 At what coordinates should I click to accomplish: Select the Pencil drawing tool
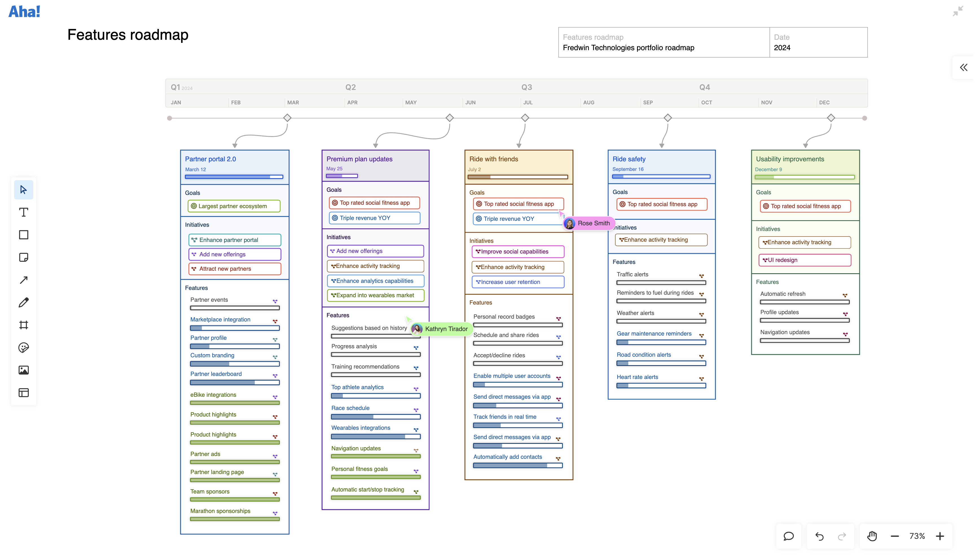point(23,303)
